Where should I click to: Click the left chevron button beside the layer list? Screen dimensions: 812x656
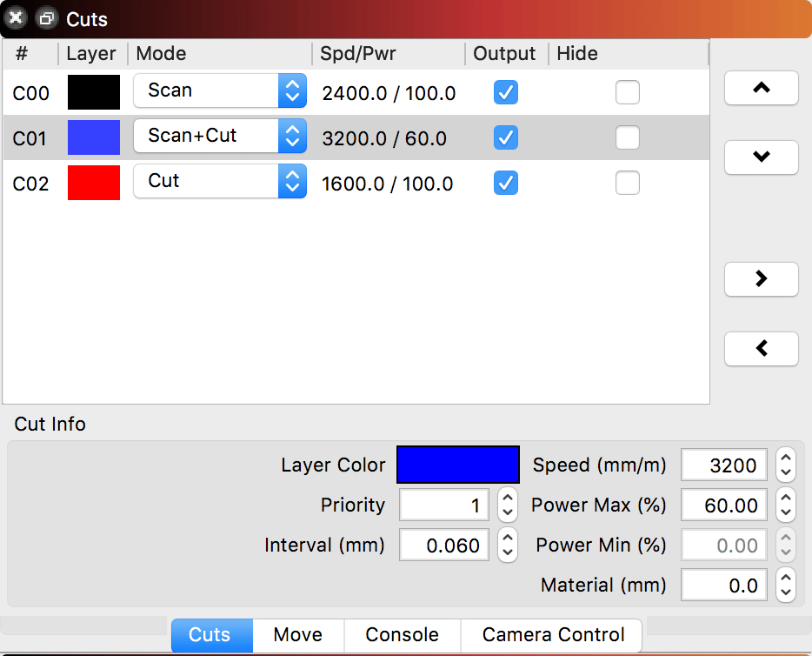coord(761,349)
